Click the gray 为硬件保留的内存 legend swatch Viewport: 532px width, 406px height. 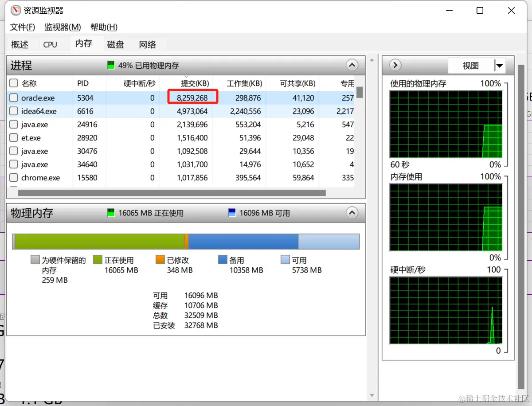point(35,260)
